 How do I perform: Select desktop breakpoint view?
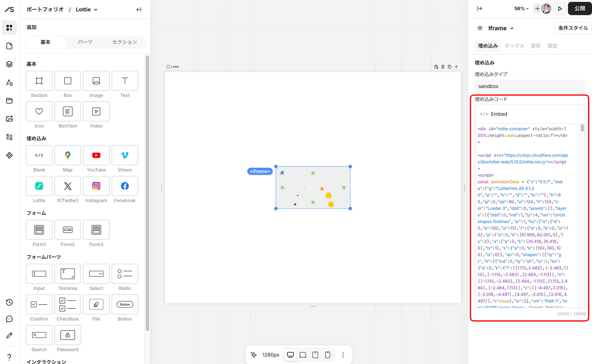point(290,355)
